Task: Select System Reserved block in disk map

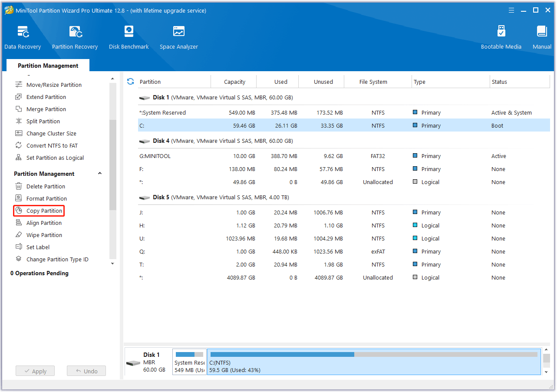Action: [x=189, y=362]
